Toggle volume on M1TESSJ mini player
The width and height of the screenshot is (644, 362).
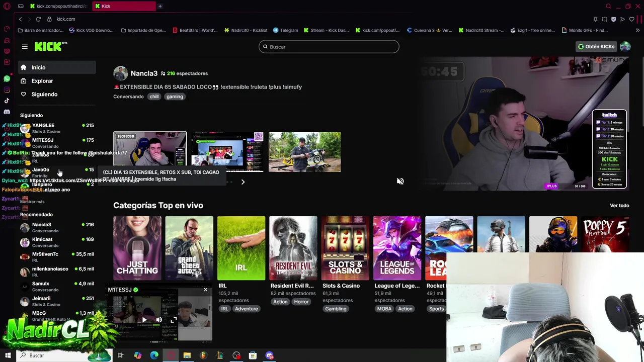tap(159, 320)
